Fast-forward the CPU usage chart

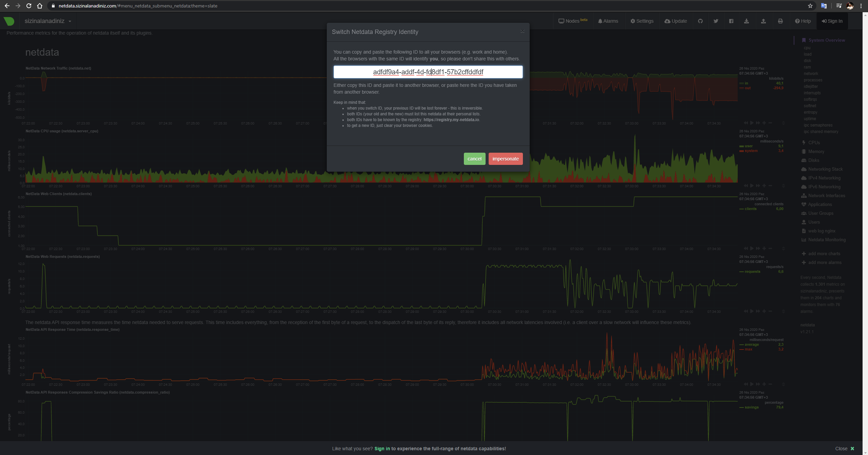point(758,186)
